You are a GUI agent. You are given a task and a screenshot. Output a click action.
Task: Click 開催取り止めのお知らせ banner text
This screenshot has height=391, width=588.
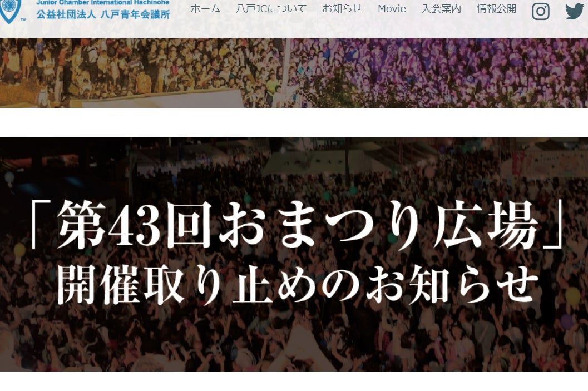(298, 285)
